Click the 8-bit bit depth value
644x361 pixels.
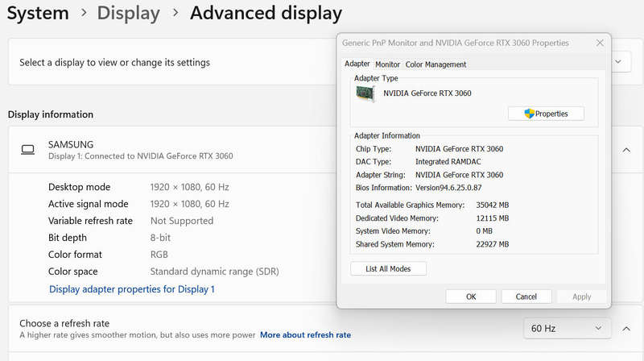(160, 238)
